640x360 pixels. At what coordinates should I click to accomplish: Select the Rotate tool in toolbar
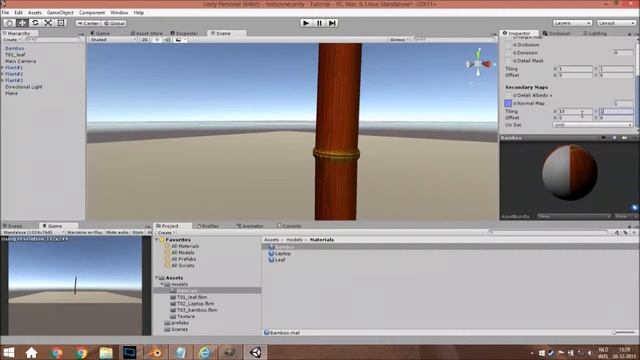(35, 23)
